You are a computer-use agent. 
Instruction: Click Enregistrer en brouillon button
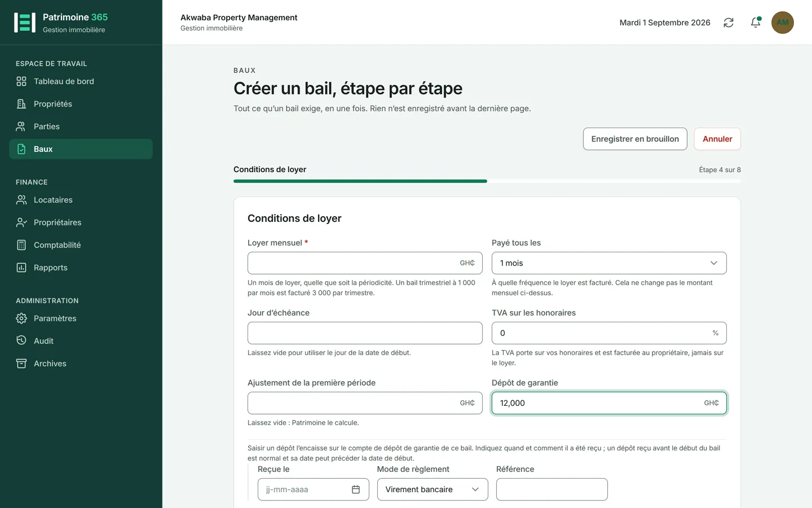click(x=635, y=139)
